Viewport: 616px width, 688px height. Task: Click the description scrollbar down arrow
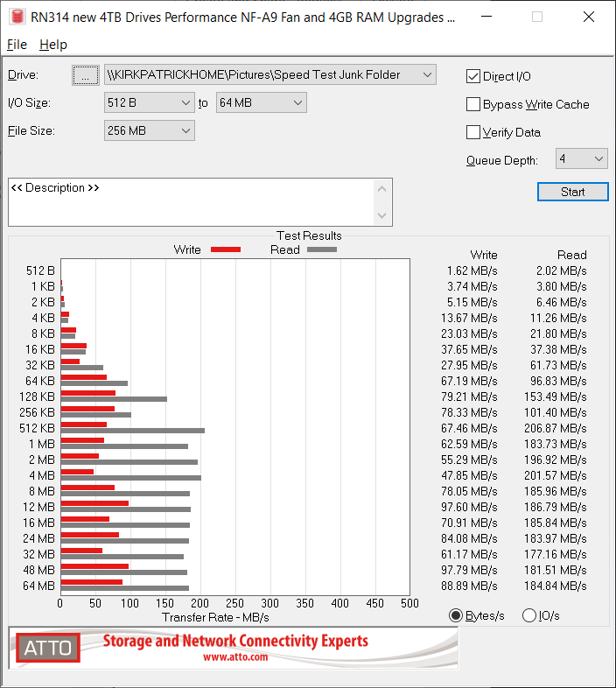coord(381,215)
